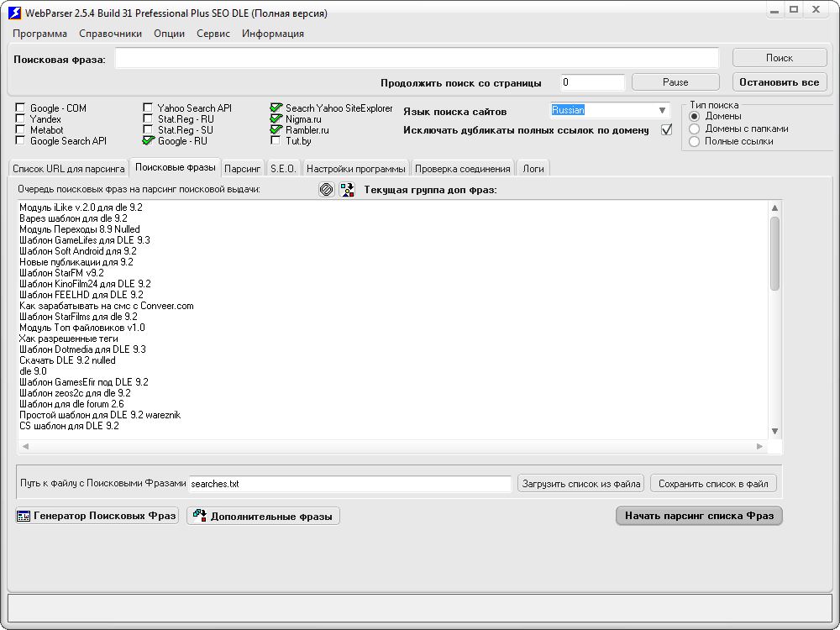Toggle exclude domain duplicates checkbox
840x630 pixels.
[666, 129]
